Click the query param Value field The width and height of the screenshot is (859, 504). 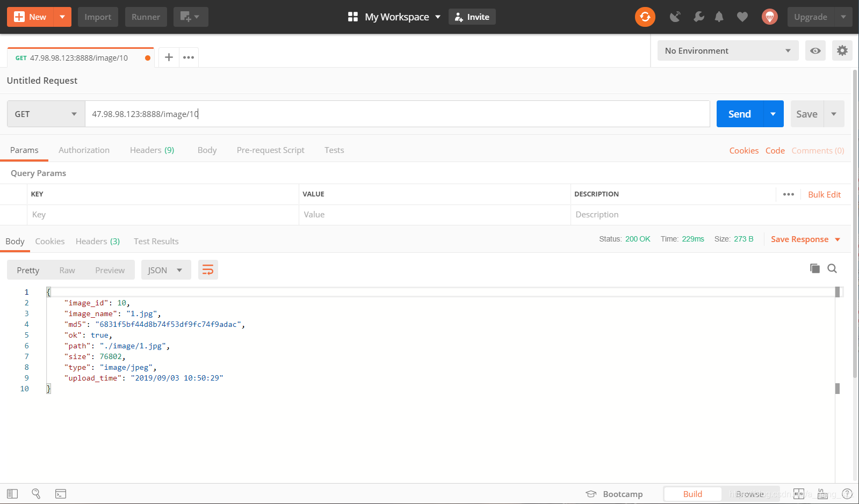click(x=435, y=215)
